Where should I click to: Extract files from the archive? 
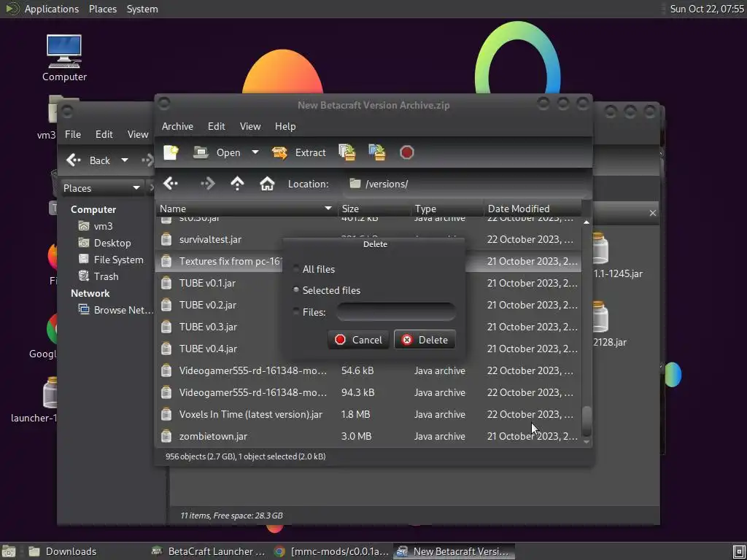click(298, 152)
